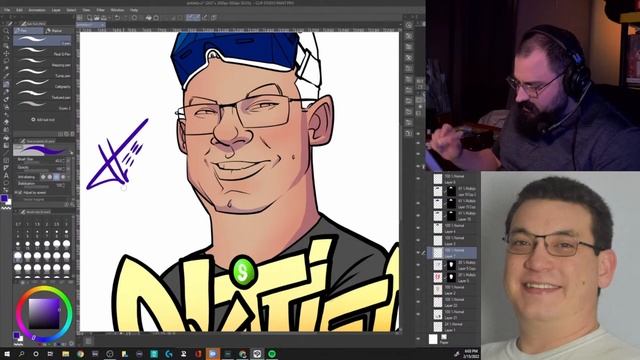
Task: Select the Calligraphy sub tool
Action: (x=42, y=84)
